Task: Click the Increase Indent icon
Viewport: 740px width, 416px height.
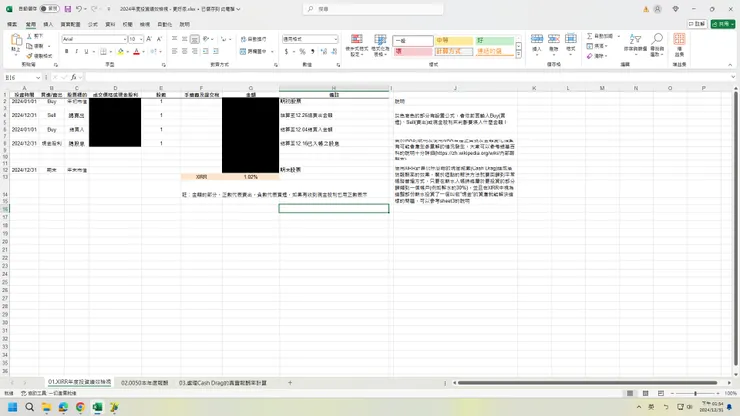Action: tap(216, 51)
